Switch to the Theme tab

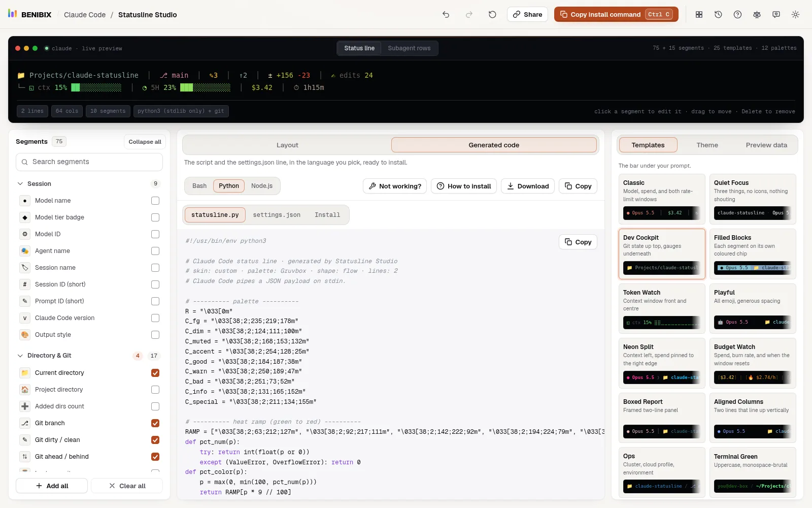click(x=707, y=145)
